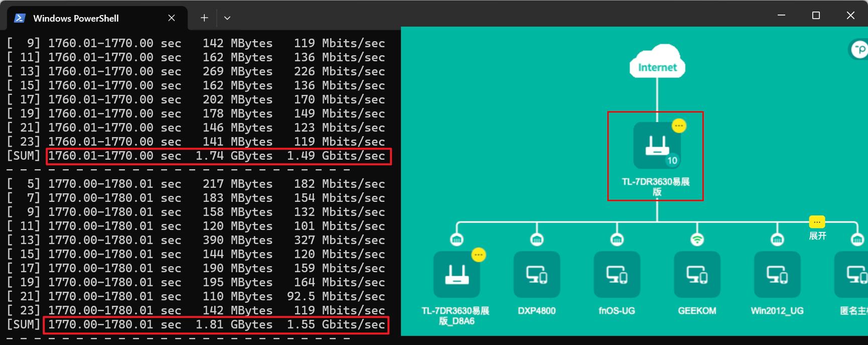Click the SUM line showing 1.49 Gbits/sec
The image size is (868, 345).
pos(218,156)
